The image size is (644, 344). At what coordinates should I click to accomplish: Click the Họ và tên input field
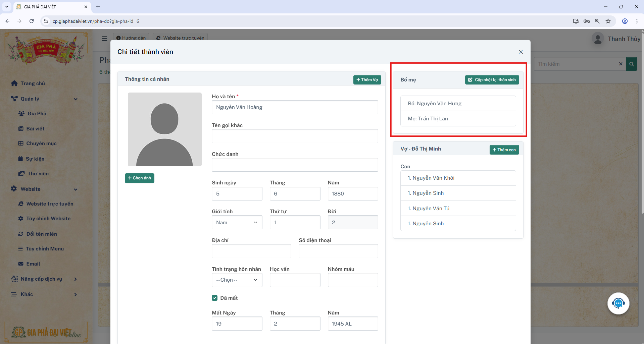[x=295, y=107]
